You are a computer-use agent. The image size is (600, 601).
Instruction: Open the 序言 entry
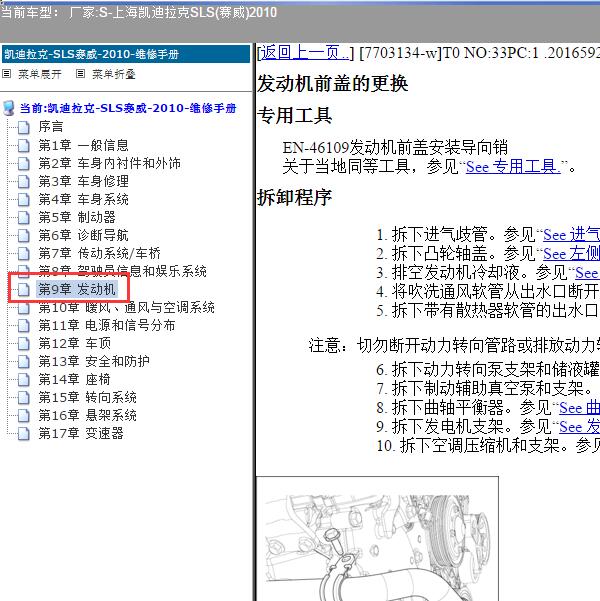(51, 127)
